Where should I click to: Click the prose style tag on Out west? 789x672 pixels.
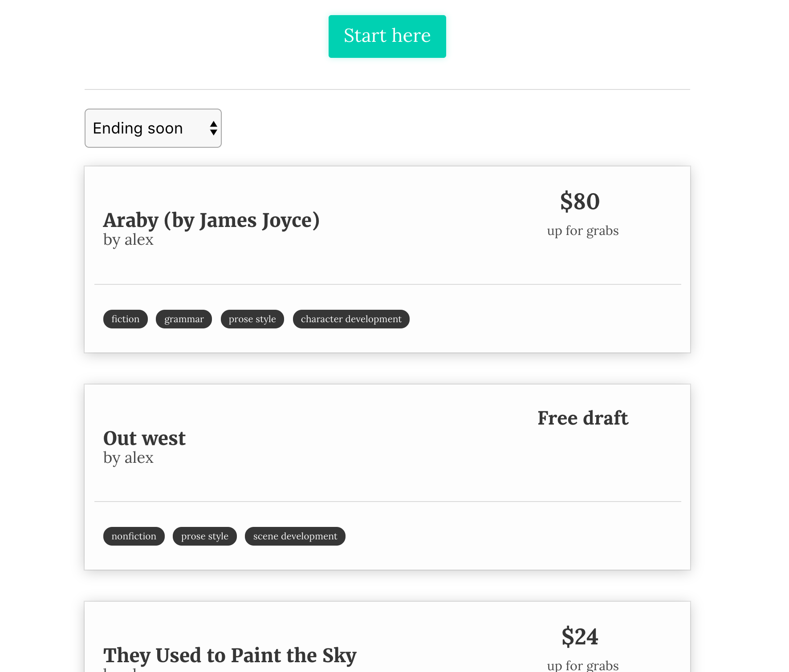[204, 536]
